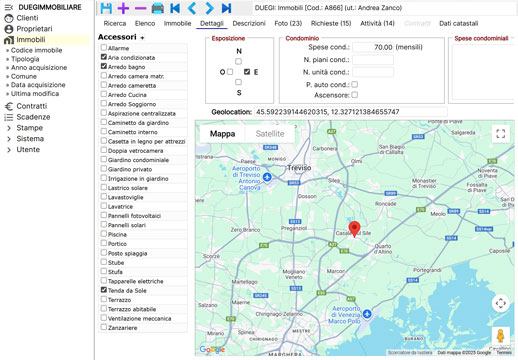
Task: Open Dati catastali tab
Action: click(459, 23)
